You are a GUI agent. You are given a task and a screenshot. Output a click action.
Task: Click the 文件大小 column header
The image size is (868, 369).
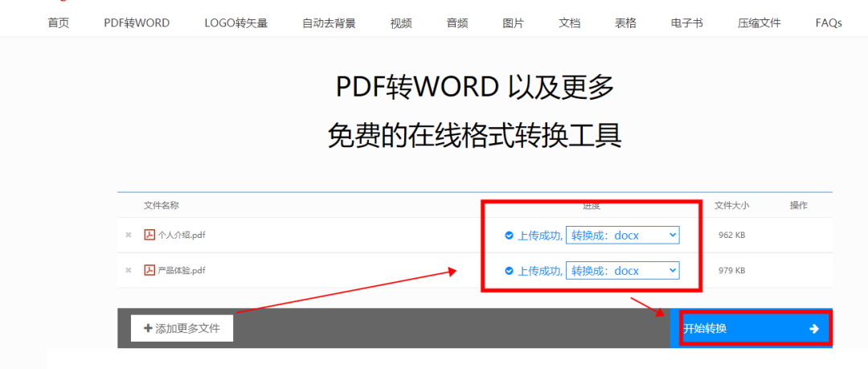pyautogui.click(x=731, y=206)
